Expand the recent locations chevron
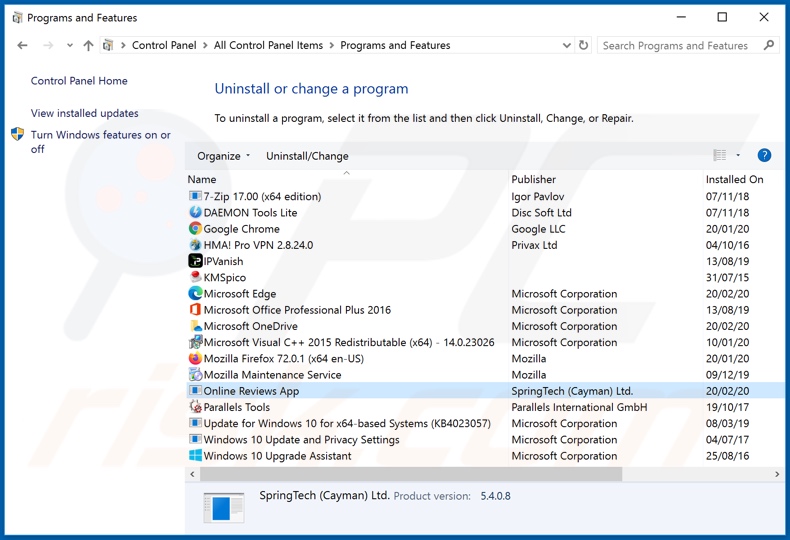 (69, 45)
